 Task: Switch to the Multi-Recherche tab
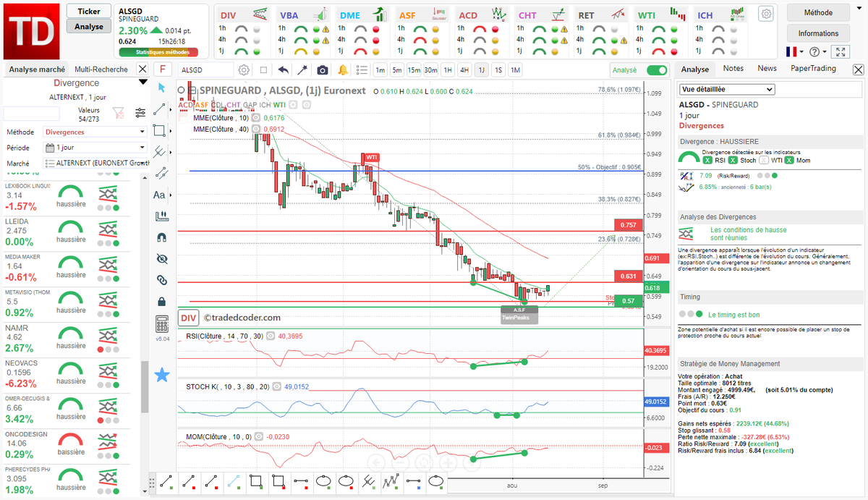[x=101, y=69]
